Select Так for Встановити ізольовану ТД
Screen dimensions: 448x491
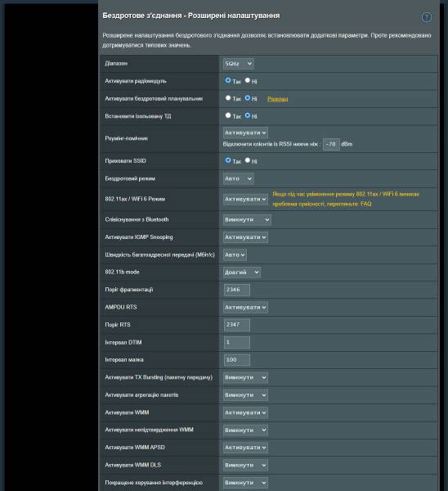[x=228, y=115]
